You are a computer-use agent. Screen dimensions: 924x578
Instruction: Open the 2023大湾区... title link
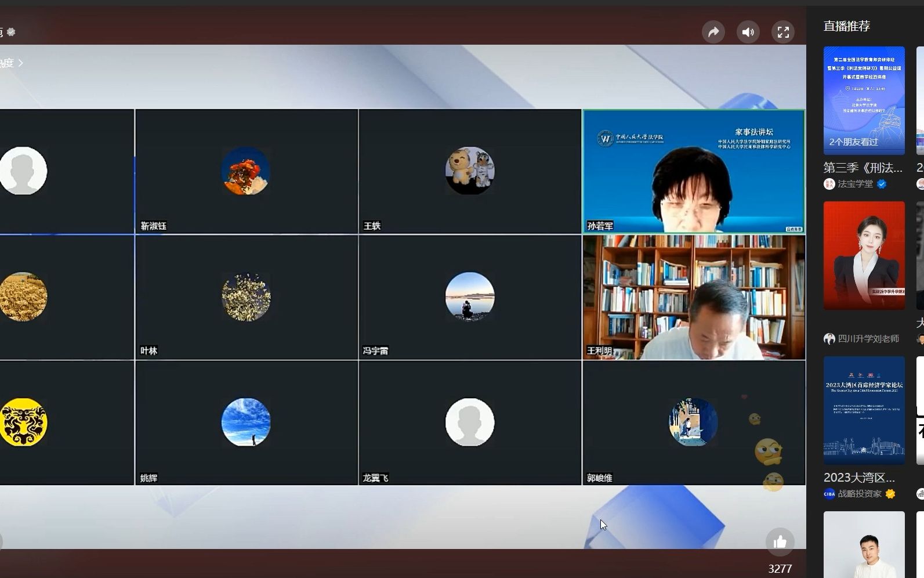[859, 478]
